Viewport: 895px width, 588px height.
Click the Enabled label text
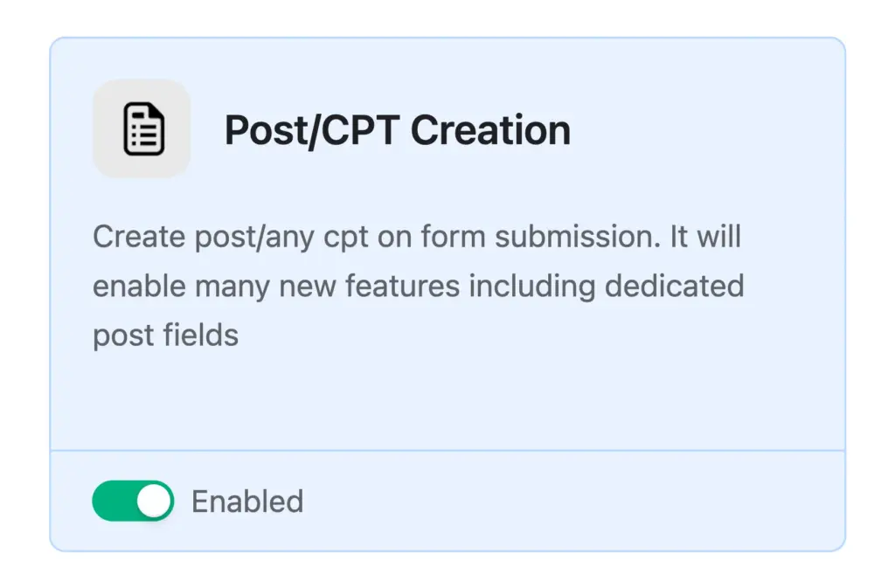(x=247, y=501)
